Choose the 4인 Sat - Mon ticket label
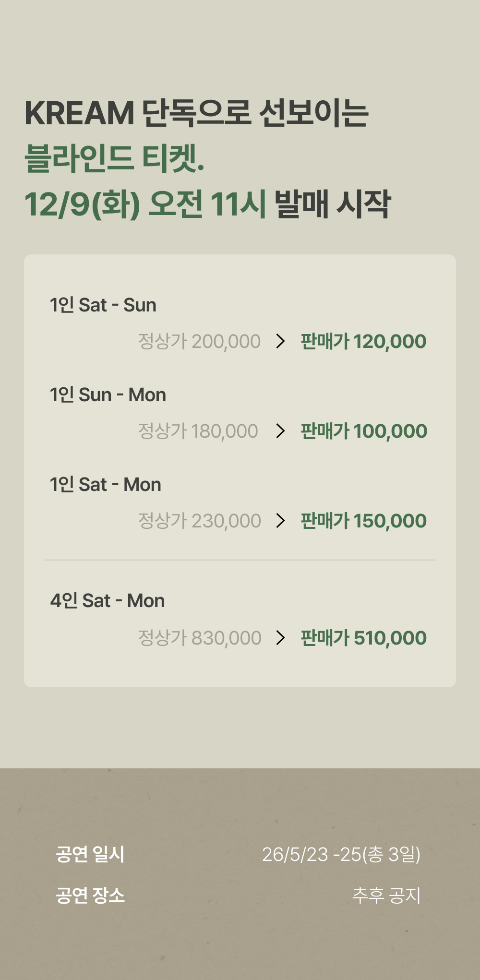480x980 pixels. pos(108,601)
